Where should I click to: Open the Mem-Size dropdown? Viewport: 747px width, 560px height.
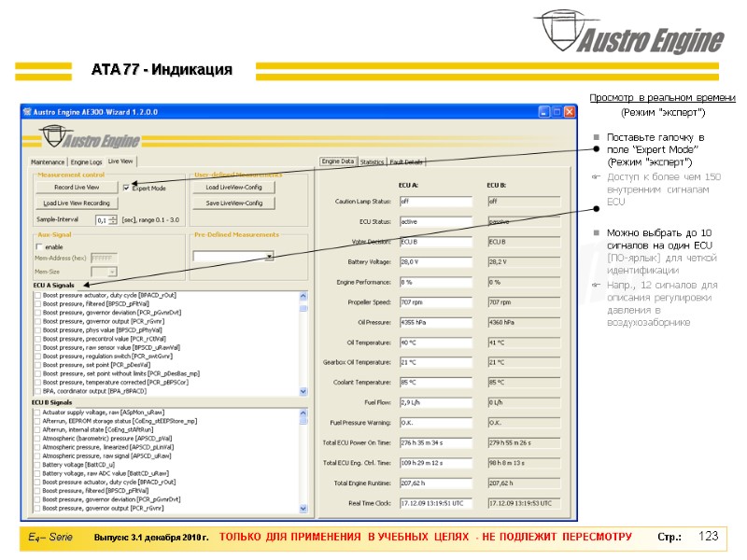[x=112, y=272]
